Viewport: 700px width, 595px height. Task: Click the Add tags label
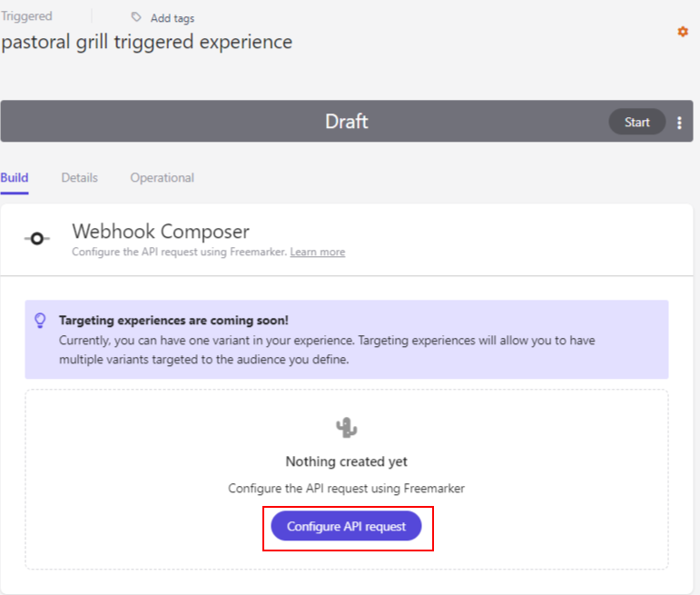click(x=173, y=18)
